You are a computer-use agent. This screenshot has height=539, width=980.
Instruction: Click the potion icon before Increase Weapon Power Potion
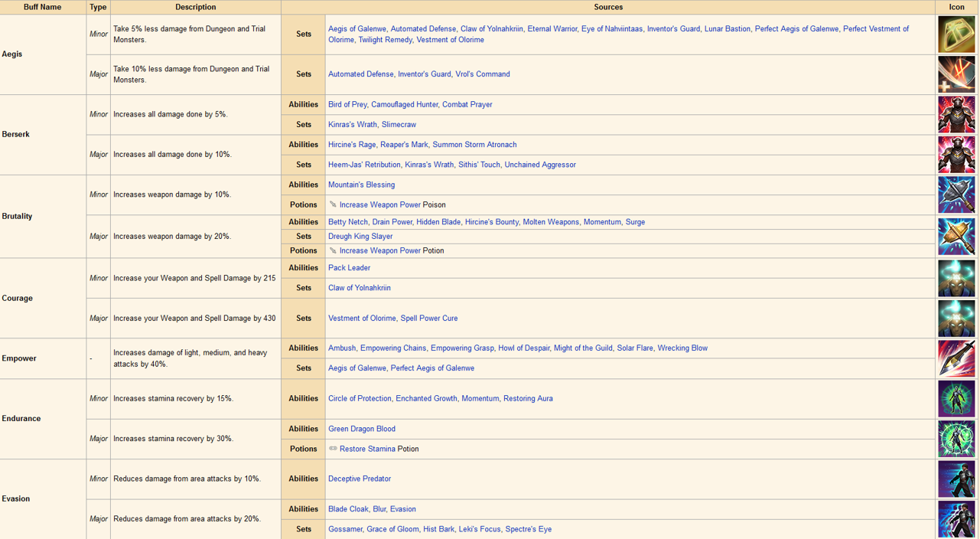(333, 250)
